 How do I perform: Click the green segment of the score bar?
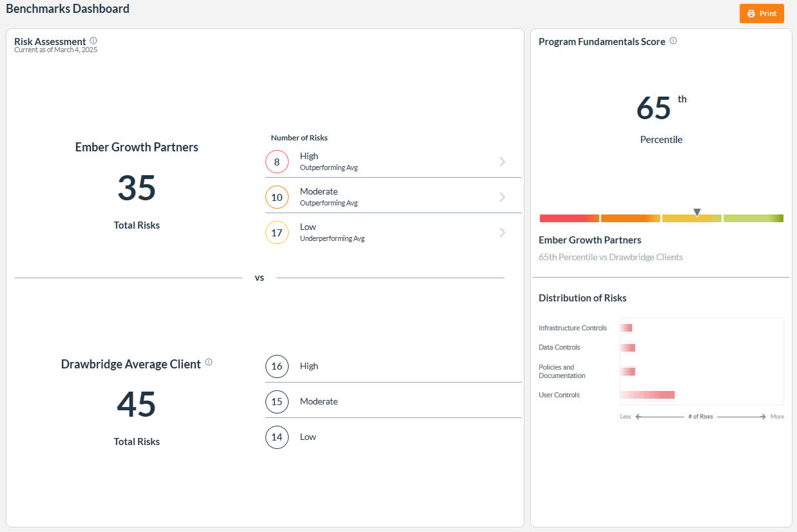tap(753, 218)
